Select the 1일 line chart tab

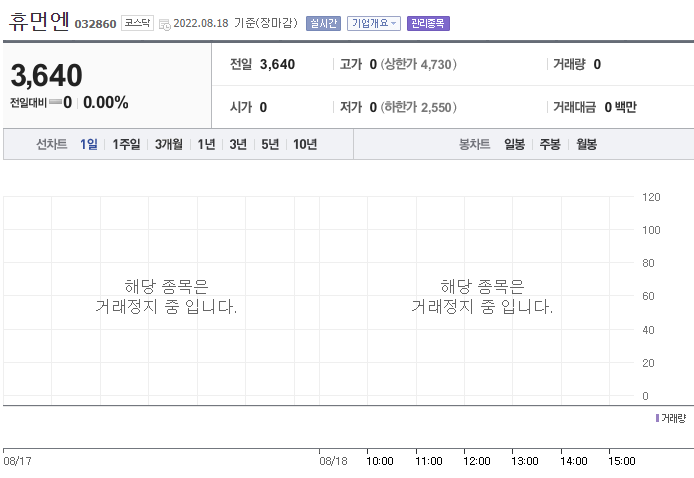(x=89, y=144)
